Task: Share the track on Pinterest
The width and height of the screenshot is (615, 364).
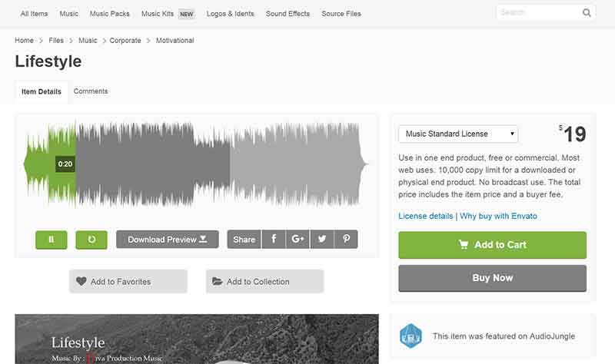Action: click(x=347, y=240)
